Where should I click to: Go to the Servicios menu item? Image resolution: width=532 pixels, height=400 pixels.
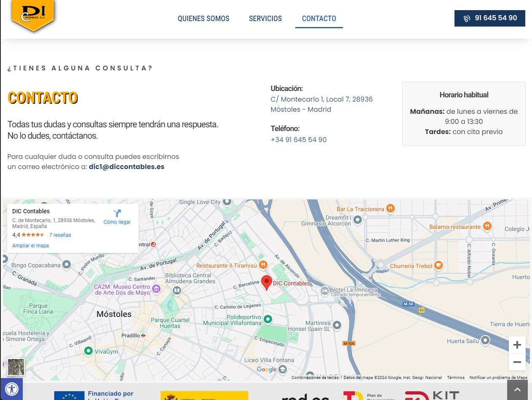[x=265, y=19]
